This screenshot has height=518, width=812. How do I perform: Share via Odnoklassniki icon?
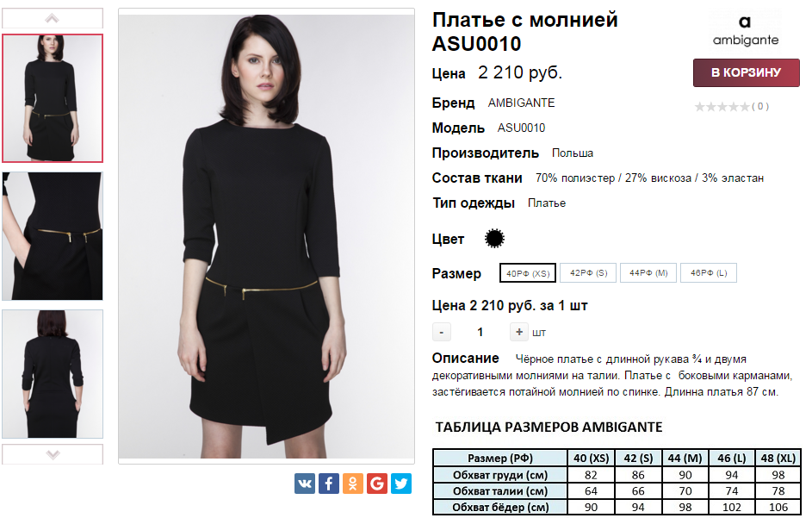(353, 484)
